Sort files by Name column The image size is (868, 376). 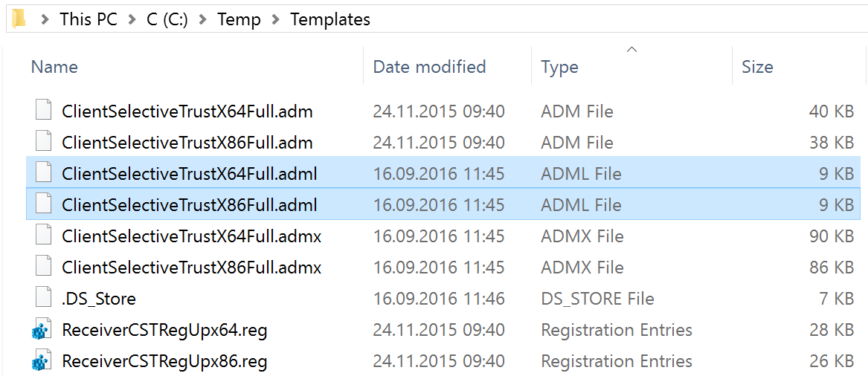pyautogui.click(x=54, y=67)
